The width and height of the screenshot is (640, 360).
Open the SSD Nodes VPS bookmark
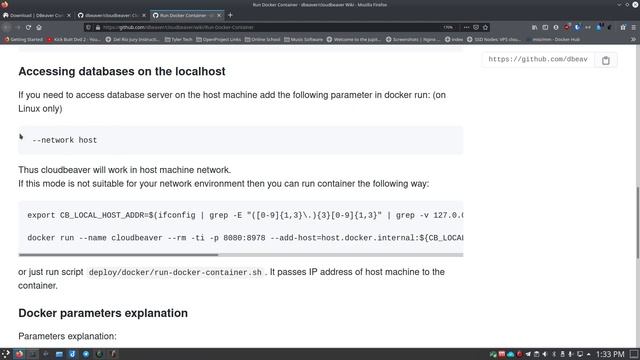click(494, 40)
